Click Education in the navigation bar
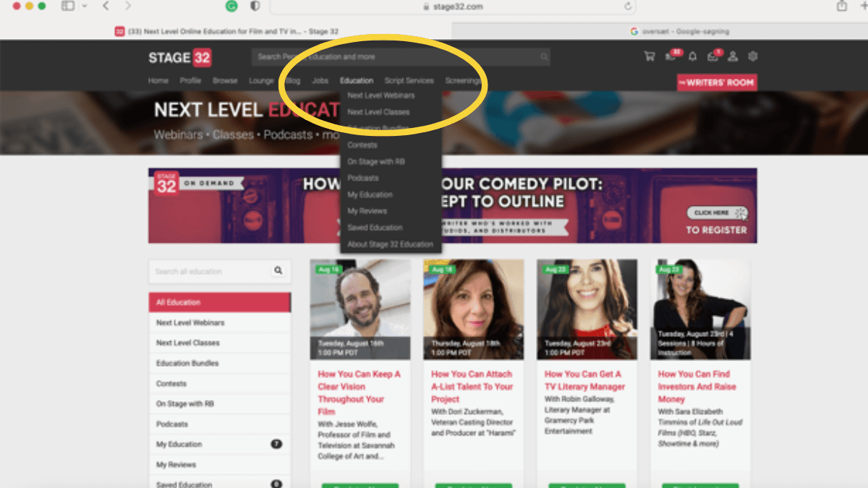Viewport: 868px width, 488px height. (357, 81)
